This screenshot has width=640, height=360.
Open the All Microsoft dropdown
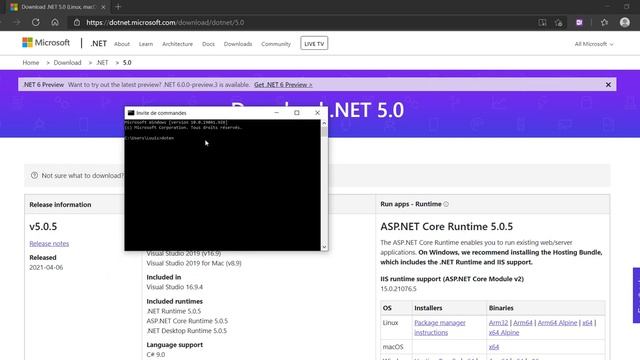point(594,44)
